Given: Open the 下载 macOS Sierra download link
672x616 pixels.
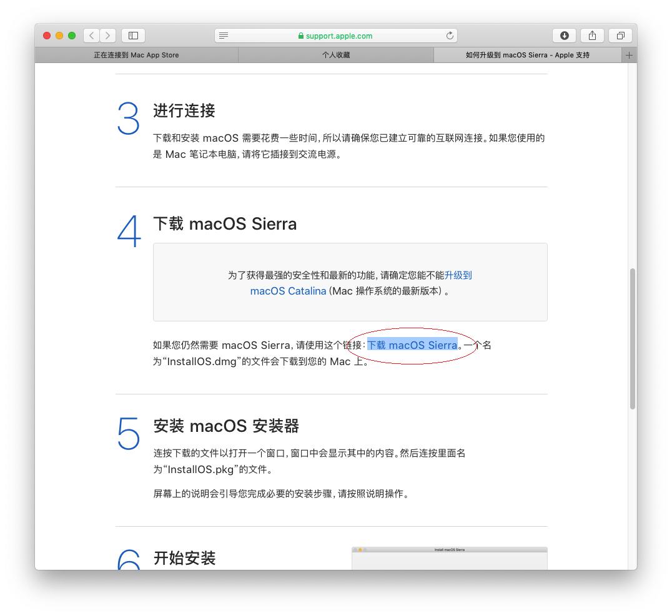Looking at the screenshot, I should 412,345.
